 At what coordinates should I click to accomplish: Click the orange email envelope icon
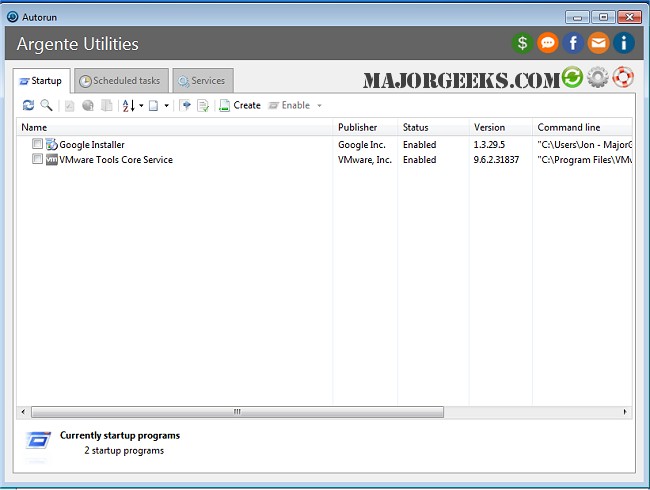(x=598, y=43)
